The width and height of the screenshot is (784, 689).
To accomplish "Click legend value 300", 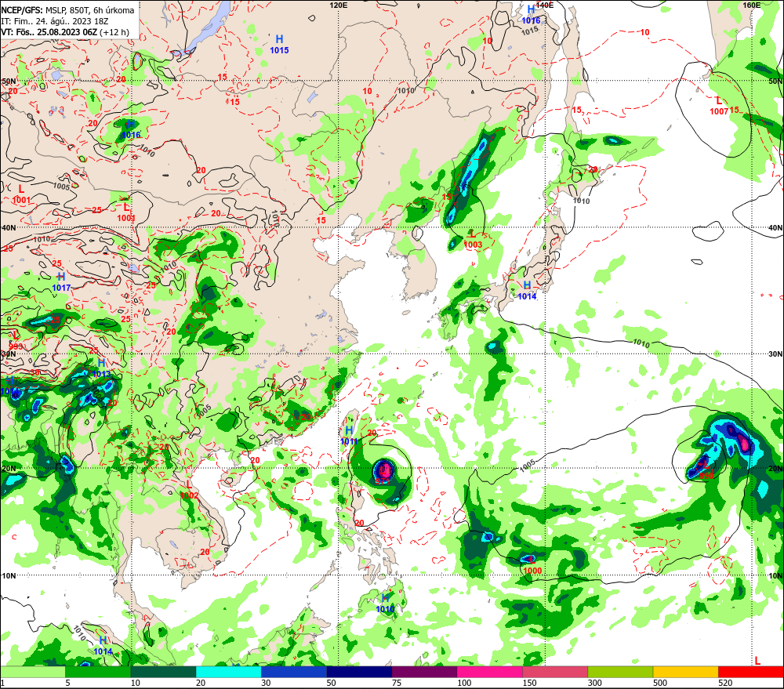I will click(595, 683).
